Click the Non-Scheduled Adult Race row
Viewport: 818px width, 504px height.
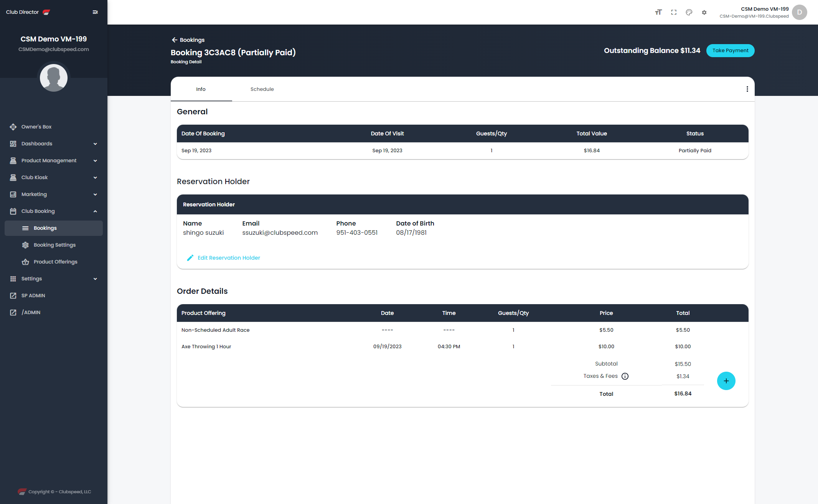[x=462, y=330]
